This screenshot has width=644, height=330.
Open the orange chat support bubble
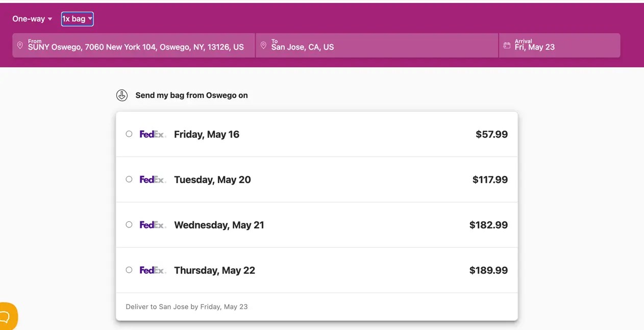click(6, 317)
